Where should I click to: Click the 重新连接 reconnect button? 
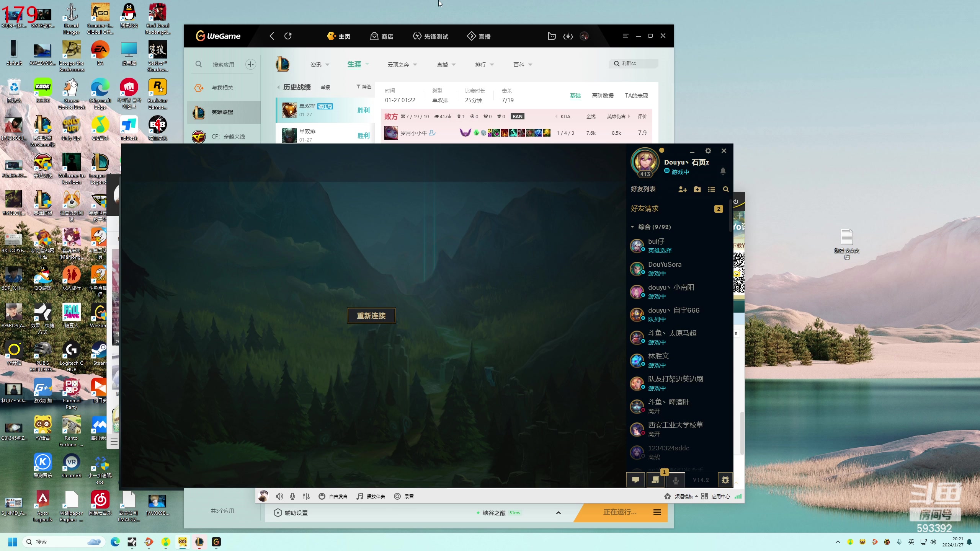(x=371, y=316)
